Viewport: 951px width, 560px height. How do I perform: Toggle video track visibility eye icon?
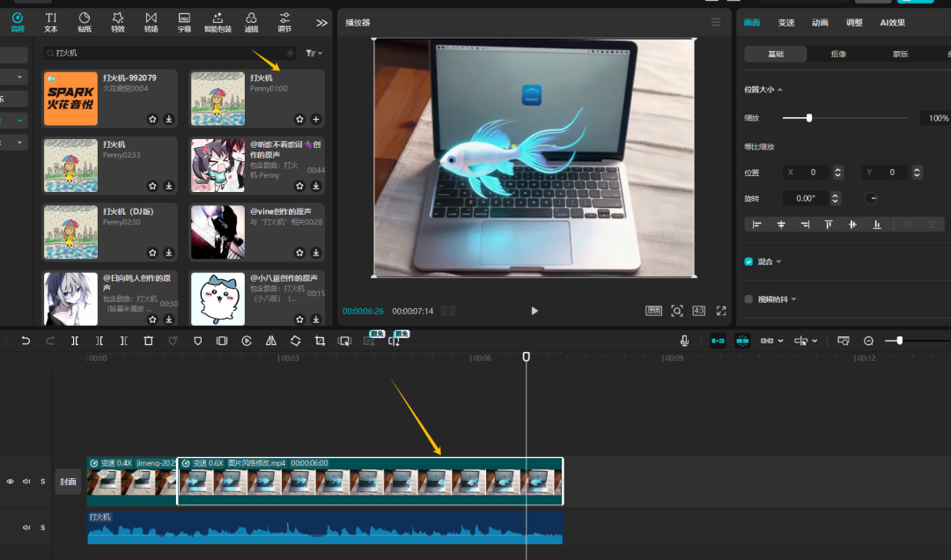coord(11,482)
